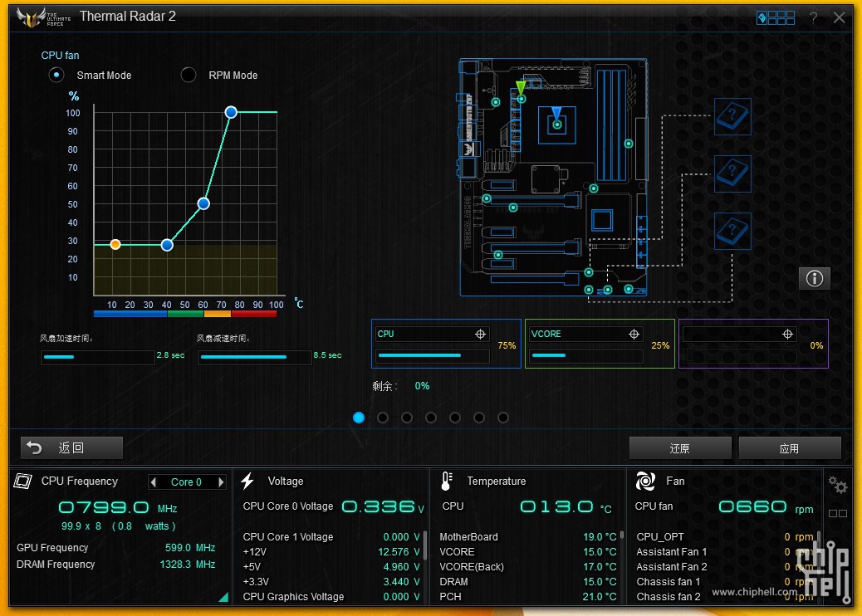Click the TUF Ultimate Force logo

pyautogui.click(x=44, y=17)
